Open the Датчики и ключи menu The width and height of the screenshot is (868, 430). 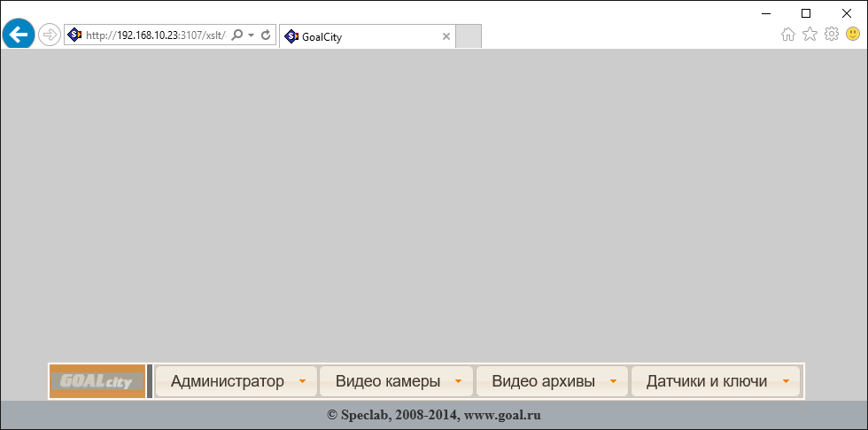(716, 381)
